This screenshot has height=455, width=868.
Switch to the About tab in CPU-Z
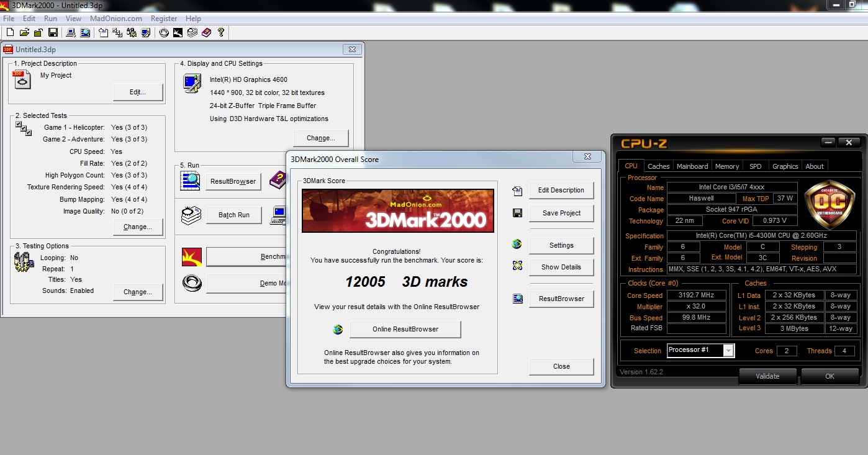pyautogui.click(x=815, y=166)
